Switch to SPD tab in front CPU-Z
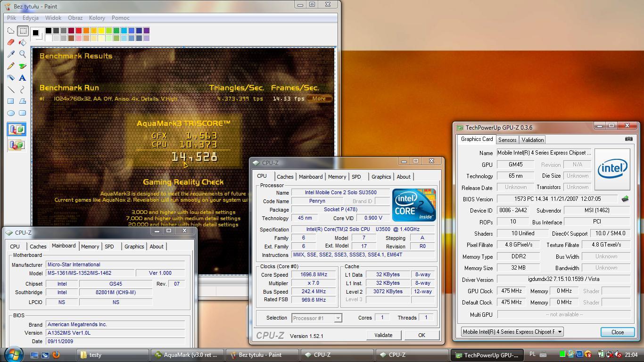 pos(356,177)
